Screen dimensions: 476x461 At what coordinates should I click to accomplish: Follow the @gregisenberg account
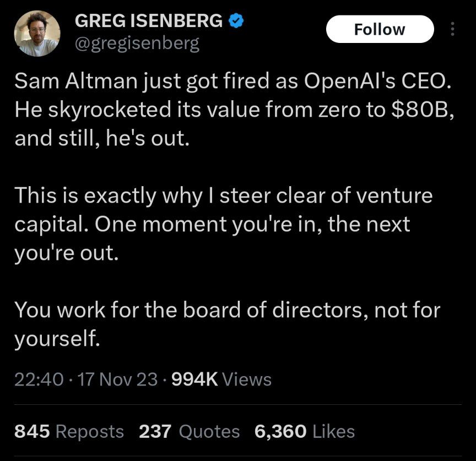coord(380,29)
